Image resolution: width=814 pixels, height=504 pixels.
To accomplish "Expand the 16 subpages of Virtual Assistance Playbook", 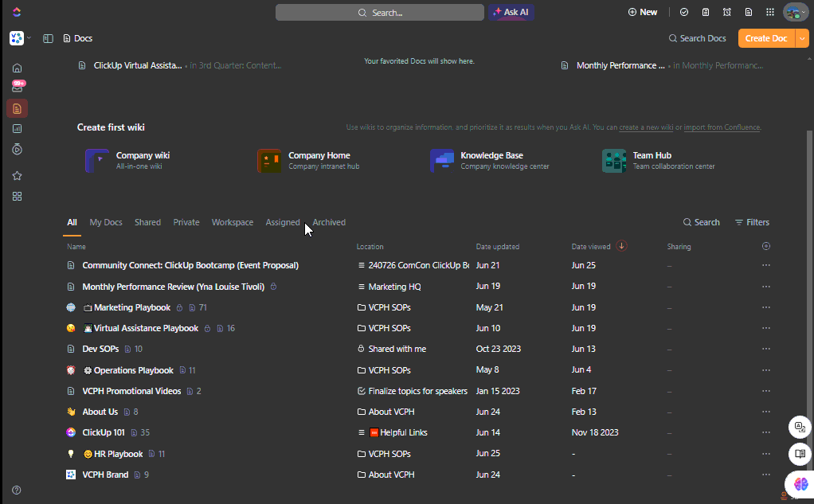I will coord(226,328).
